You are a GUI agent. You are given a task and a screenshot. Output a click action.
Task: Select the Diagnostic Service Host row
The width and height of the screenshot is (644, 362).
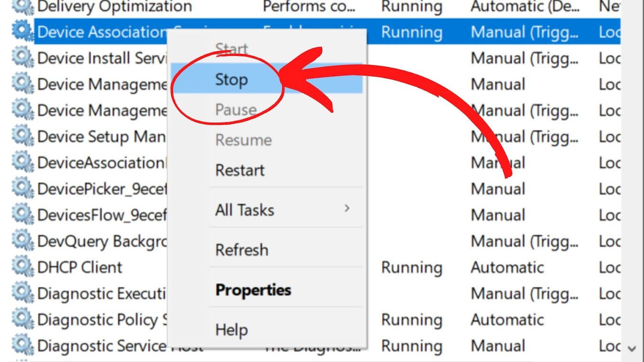click(316, 346)
